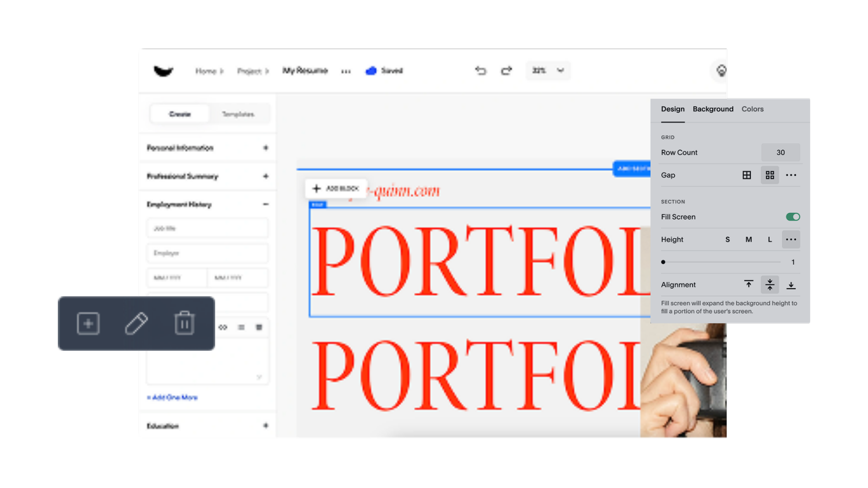This screenshot has width=868, height=488.
Task: Click the black logo in the top-left header
Action: pyautogui.click(x=163, y=71)
